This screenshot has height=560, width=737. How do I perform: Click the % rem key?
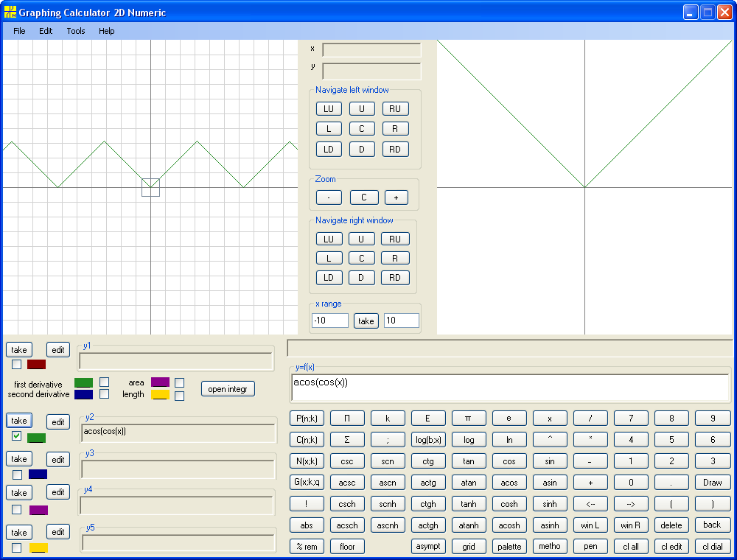(307, 547)
